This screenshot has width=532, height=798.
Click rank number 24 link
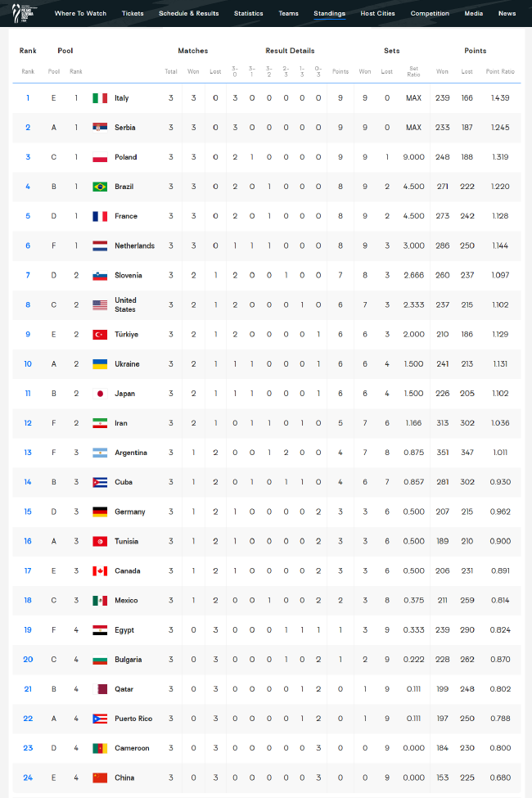(x=28, y=778)
